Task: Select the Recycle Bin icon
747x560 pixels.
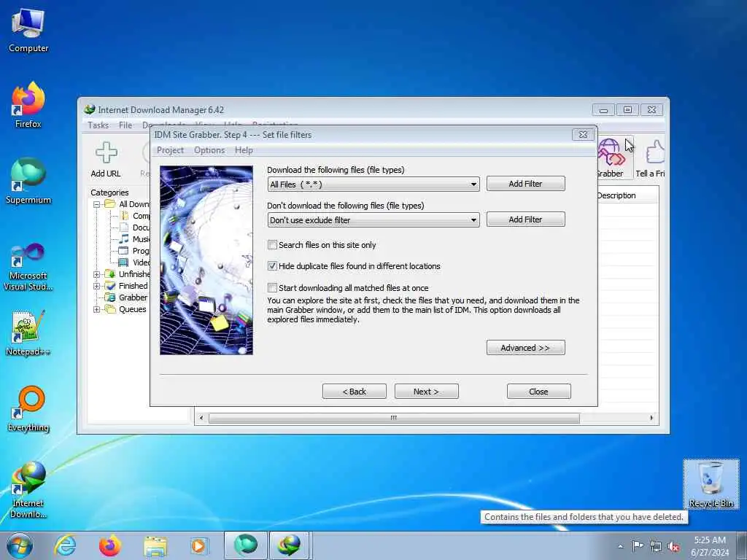Action: pos(711,484)
